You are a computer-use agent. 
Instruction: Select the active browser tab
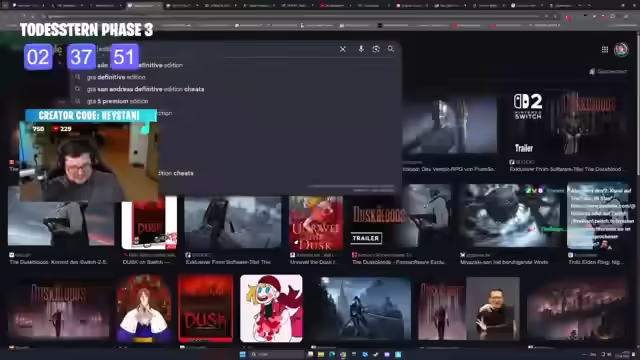(x=143, y=6)
